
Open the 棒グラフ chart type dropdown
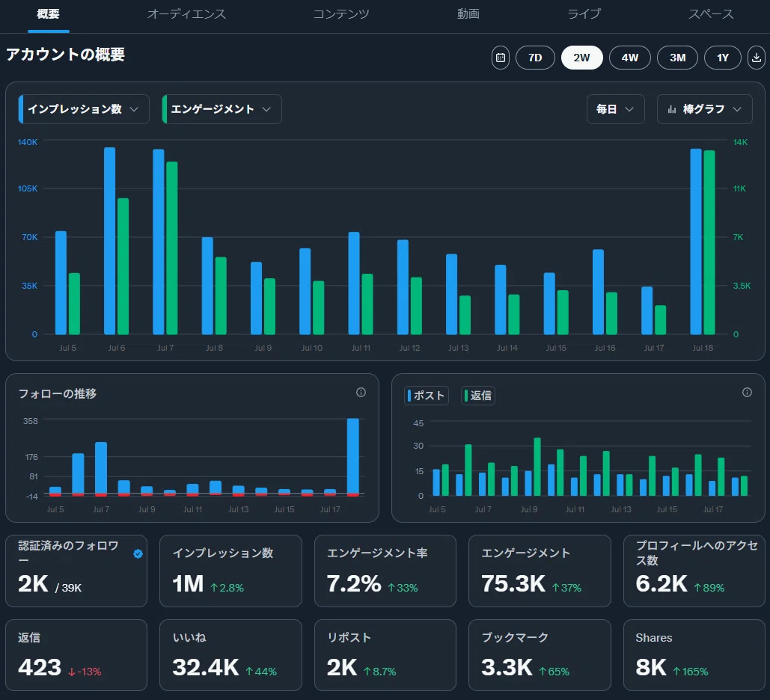(x=705, y=109)
